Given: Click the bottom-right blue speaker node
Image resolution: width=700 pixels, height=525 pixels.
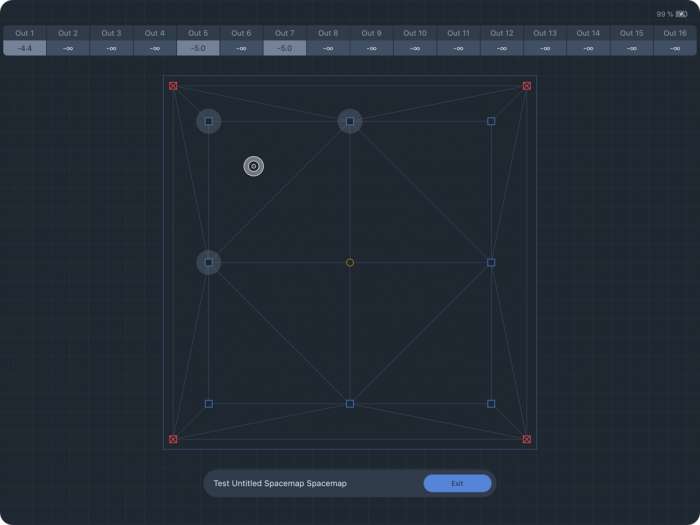Looking at the screenshot, I should pyautogui.click(x=491, y=404).
